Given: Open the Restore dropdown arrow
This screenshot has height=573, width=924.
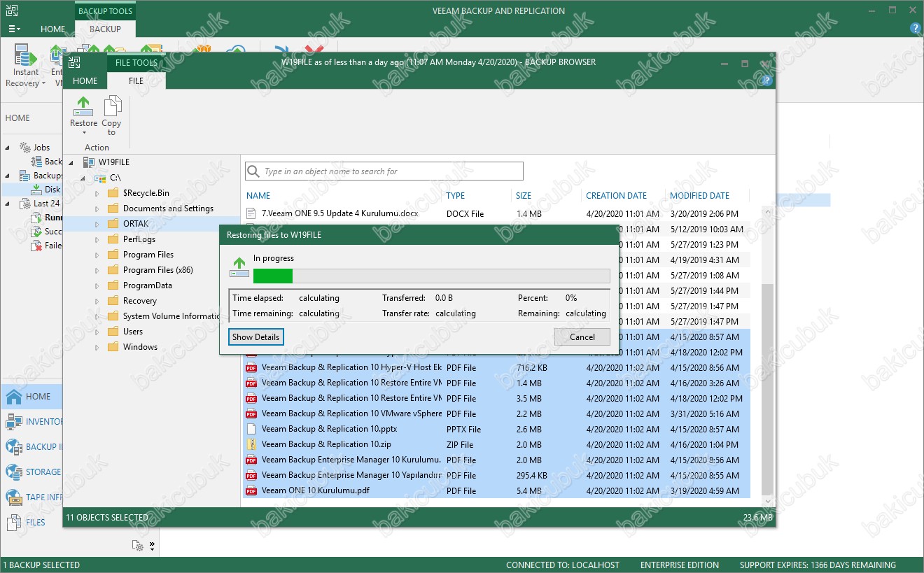Looking at the screenshot, I should (83, 133).
